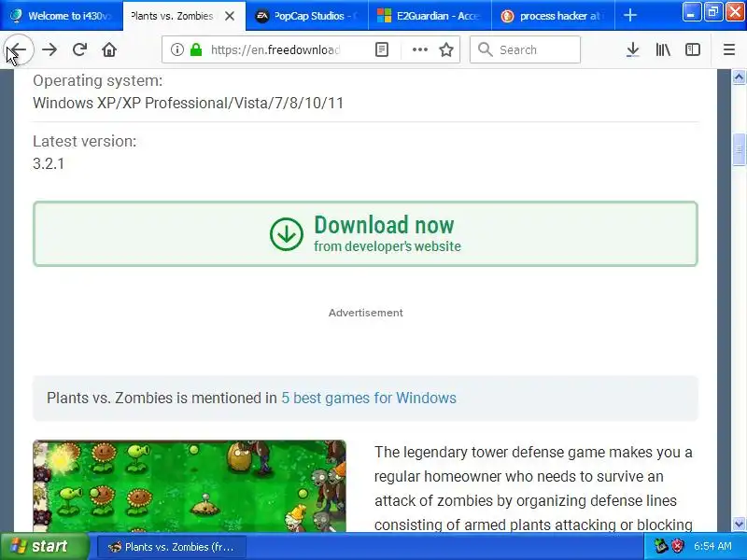
Task: View library history and bookmarks
Action: [x=663, y=49]
